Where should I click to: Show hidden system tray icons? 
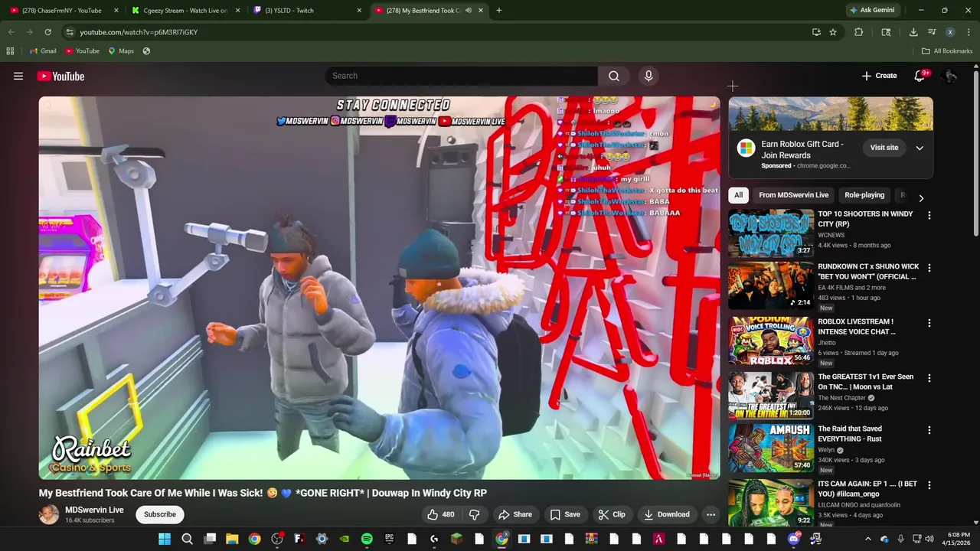click(867, 539)
